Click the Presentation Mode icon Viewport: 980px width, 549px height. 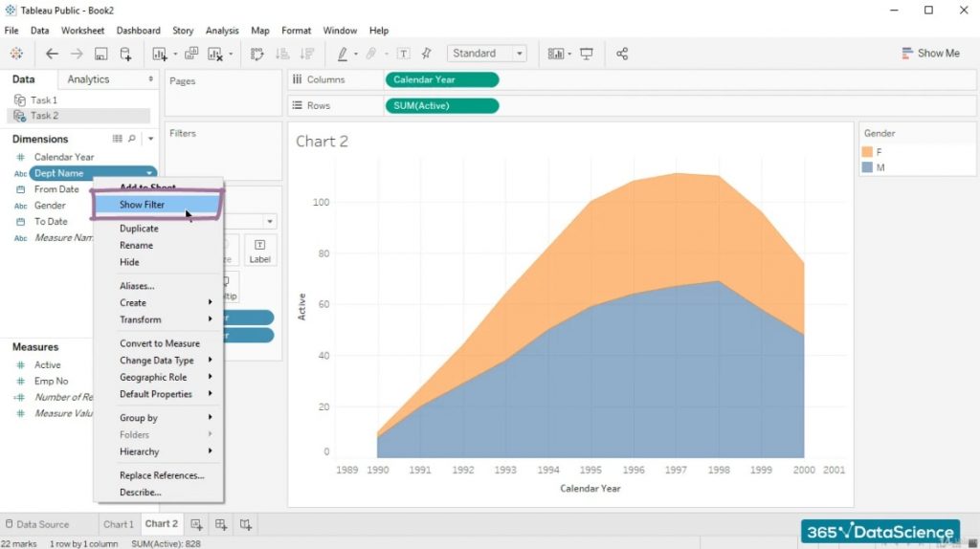587,54
